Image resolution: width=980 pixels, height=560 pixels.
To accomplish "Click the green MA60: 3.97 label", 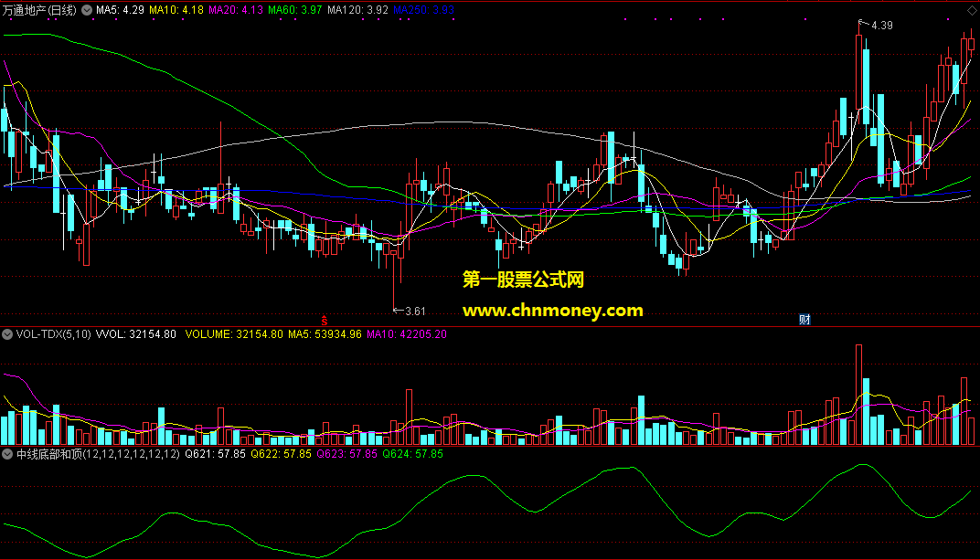I will [x=295, y=10].
